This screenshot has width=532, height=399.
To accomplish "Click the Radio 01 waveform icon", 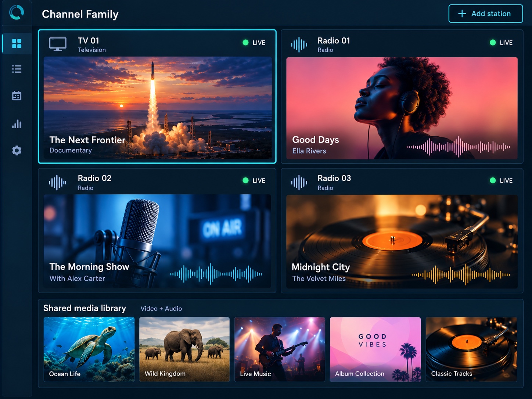I will 299,44.
